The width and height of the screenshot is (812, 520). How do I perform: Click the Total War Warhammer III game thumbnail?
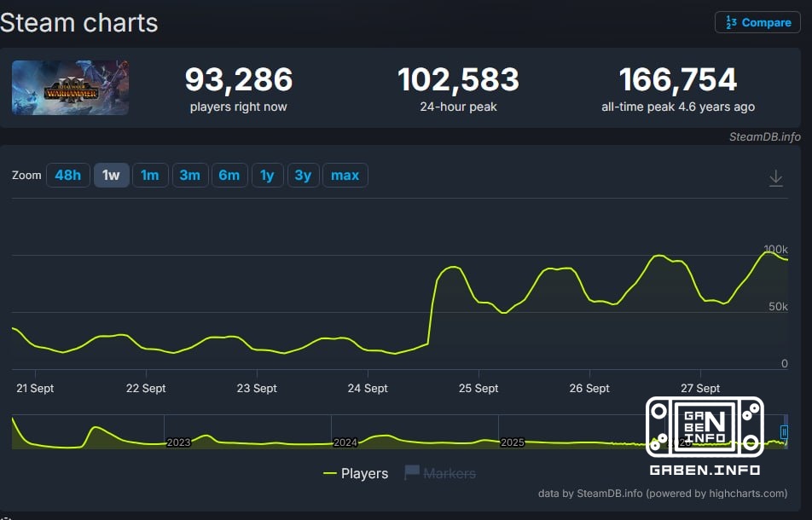click(x=71, y=88)
